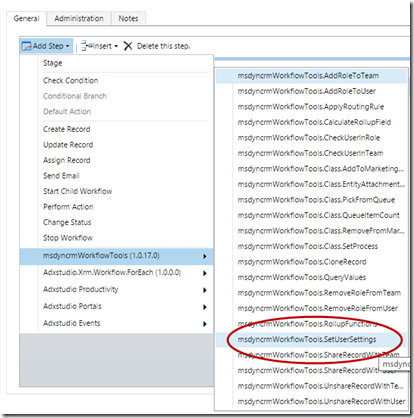Select msdyncrmWorkflowTools.CloneRecord
Viewport: 414px width, 418px height.
click(x=302, y=262)
